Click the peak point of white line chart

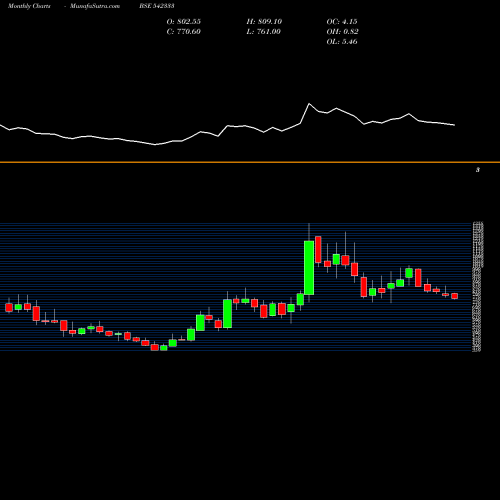pyautogui.click(x=309, y=104)
